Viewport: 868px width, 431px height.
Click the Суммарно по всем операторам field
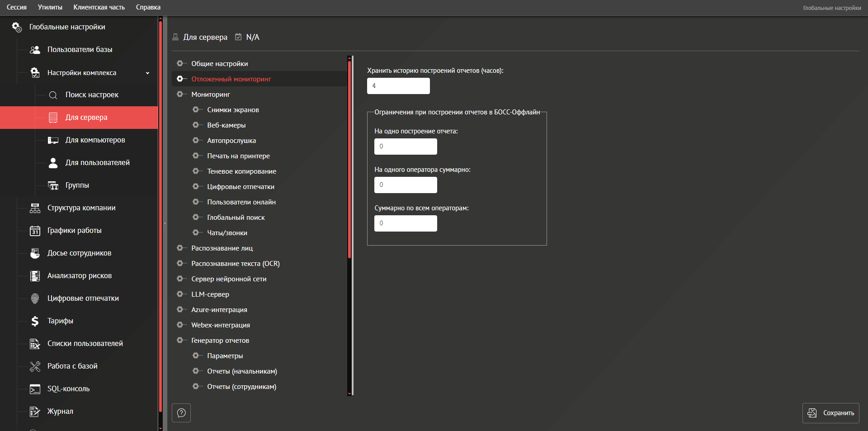pos(406,223)
